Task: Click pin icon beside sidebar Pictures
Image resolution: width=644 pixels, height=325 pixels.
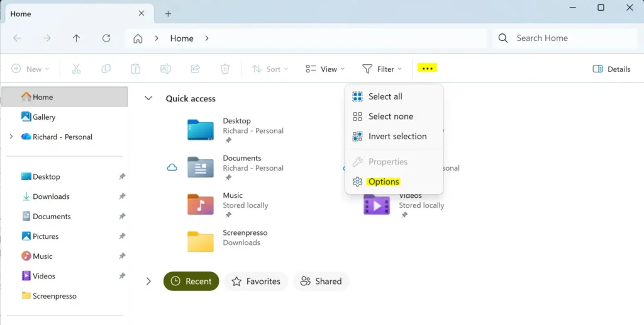Action: (x=122, y=236)
